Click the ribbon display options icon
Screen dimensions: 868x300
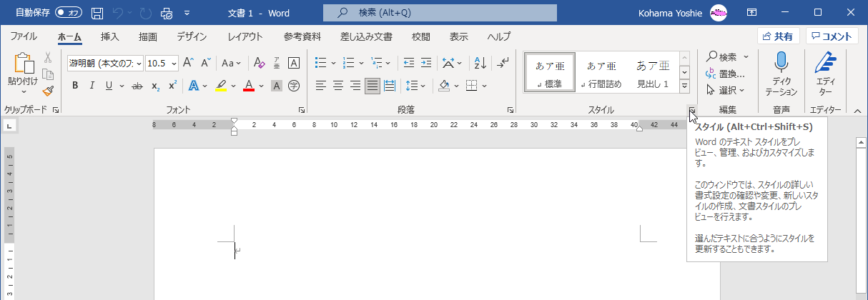[x=751, y=13]
